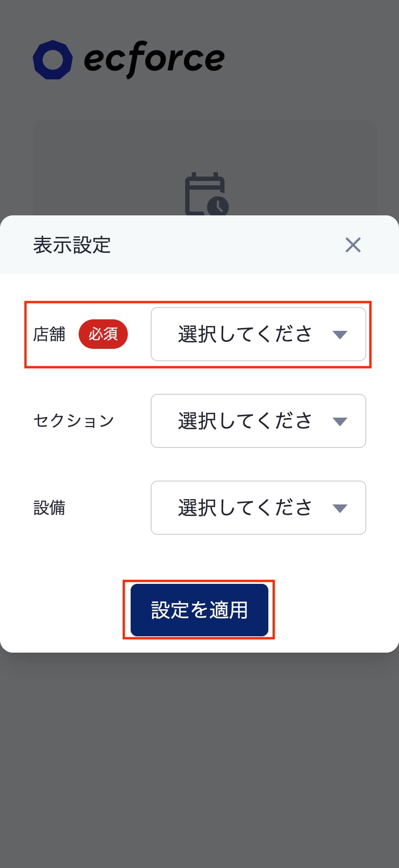Dismiss dialog via dimmed area below it

tap(199, 757)
